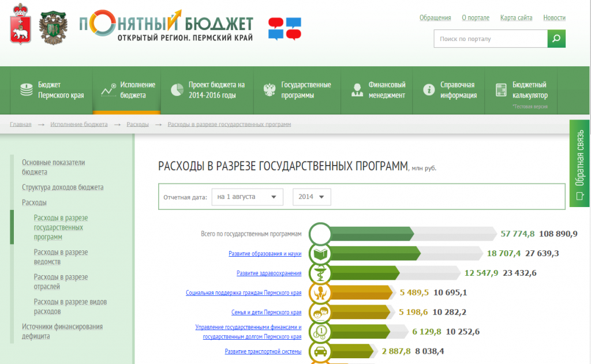Viewport: 591px width, 364px height.
Task: Open Государственные программы menu item
Action: (297, 90)
